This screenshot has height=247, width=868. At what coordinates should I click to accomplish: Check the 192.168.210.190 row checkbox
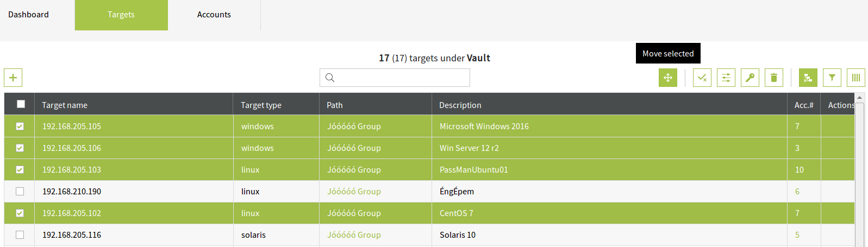click(x=20, y=192)
